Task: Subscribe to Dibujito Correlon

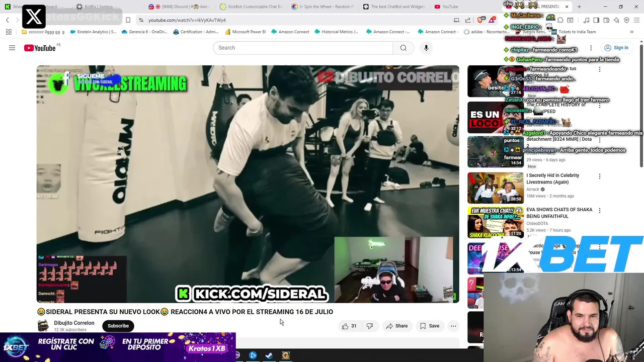Action: 118,326
